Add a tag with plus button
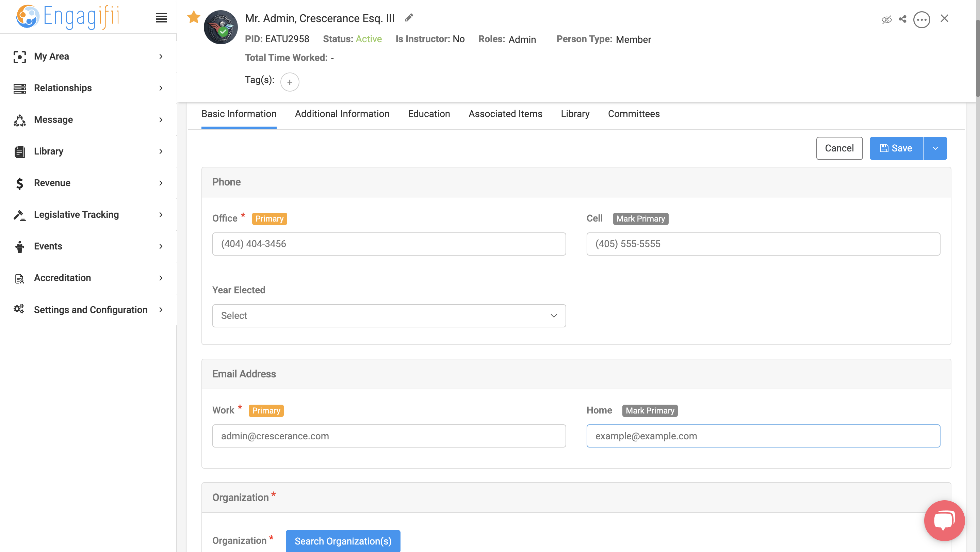The image size is (980, 552). (290, 82)
